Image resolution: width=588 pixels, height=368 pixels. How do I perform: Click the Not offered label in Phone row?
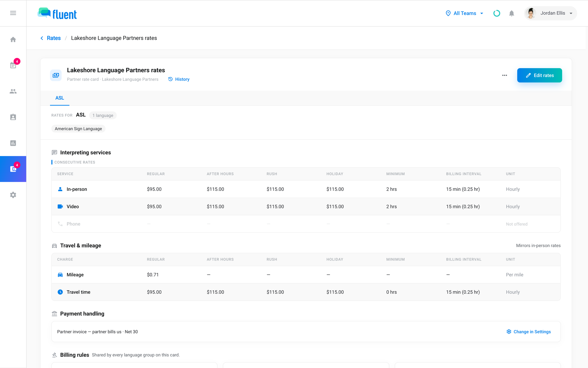(x=517, y=224)
